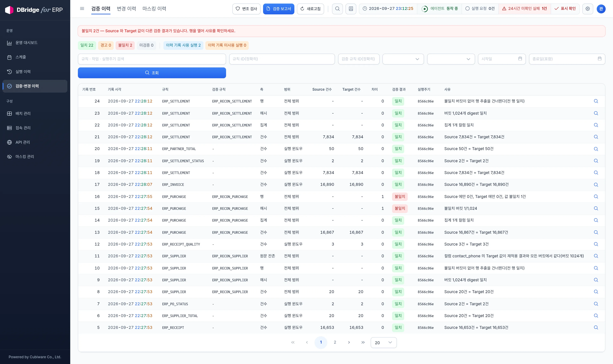This screenshot has width=613, height=364.
Task: Open API 관리 in sidebar
Action: pyautogui.click(x=35, y=142)
